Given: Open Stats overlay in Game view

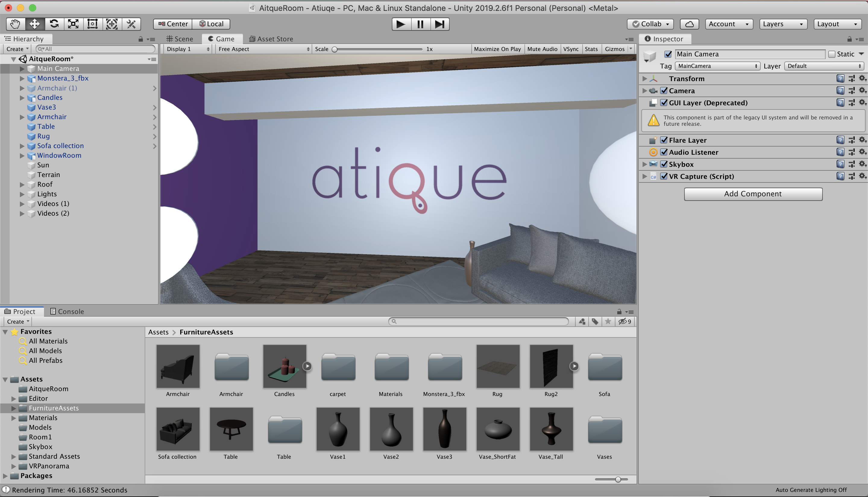Looking at the screenshot, I should [591, 49].
